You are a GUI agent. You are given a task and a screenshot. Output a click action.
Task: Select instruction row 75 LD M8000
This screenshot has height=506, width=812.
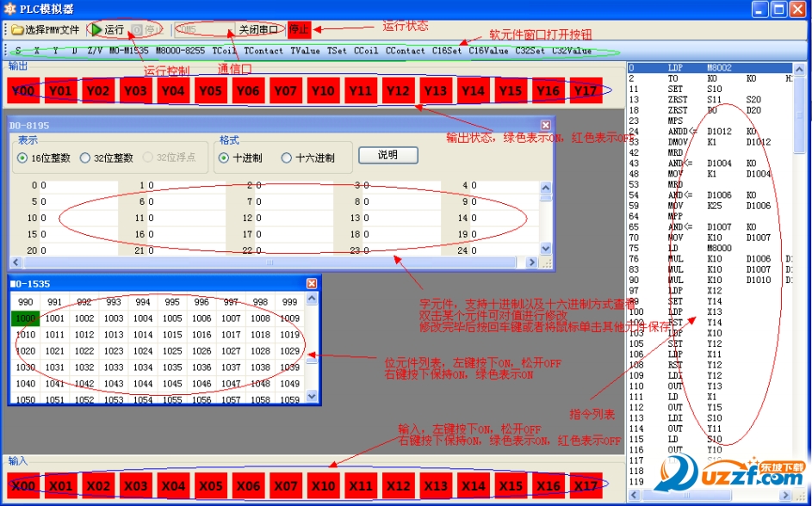coord(710,248)
